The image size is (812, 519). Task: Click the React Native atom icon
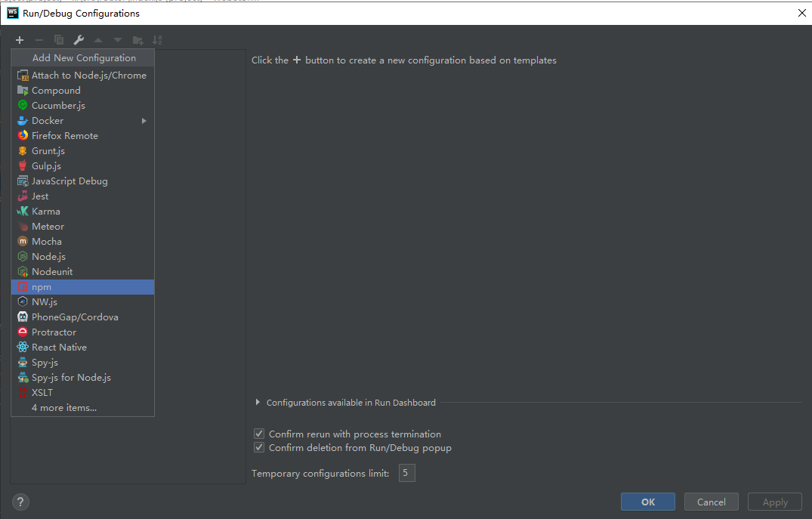pyautogui.click(x=23, y=347)
